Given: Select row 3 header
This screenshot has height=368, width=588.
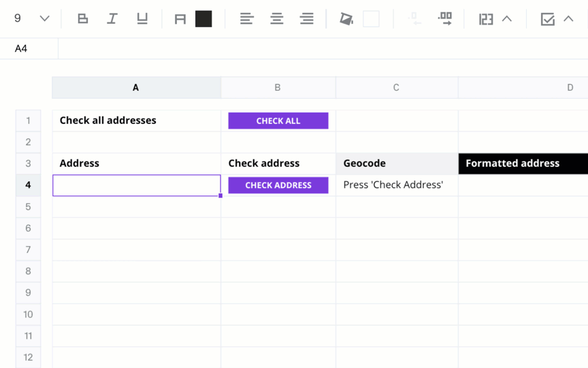Looking at the screenshot, I should tap(28, 164).
